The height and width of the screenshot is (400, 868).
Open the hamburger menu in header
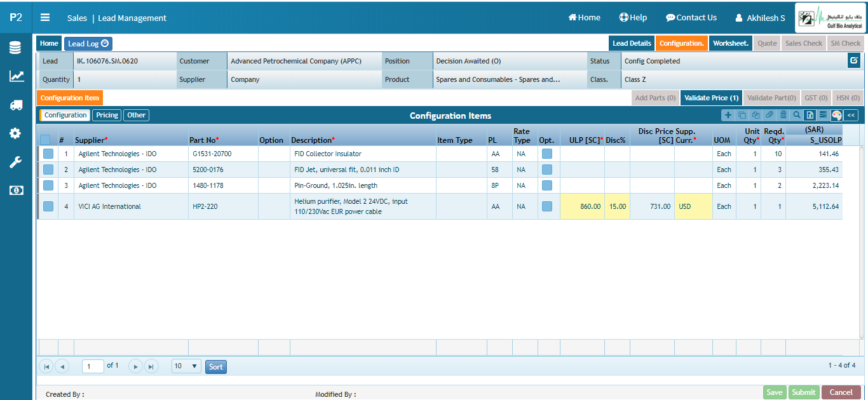coord(45,18)
